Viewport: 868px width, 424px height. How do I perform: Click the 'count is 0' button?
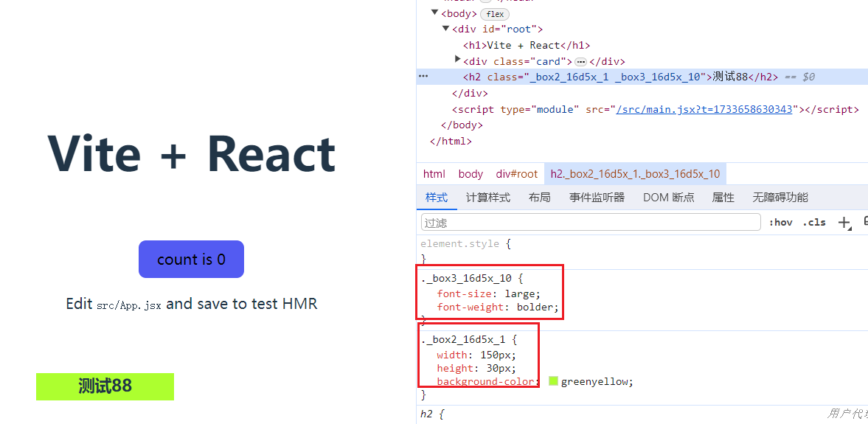tap(191, 259)
